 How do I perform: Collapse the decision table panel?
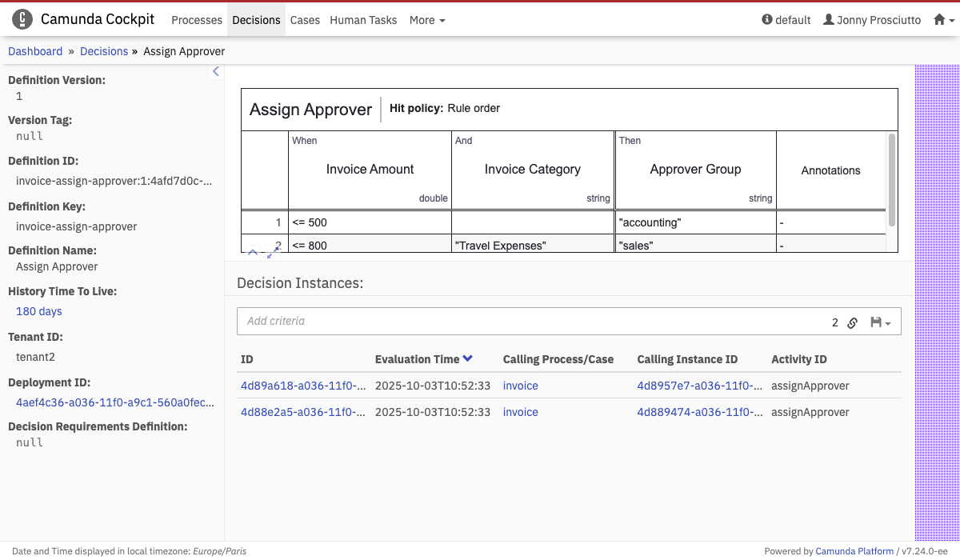253,253
